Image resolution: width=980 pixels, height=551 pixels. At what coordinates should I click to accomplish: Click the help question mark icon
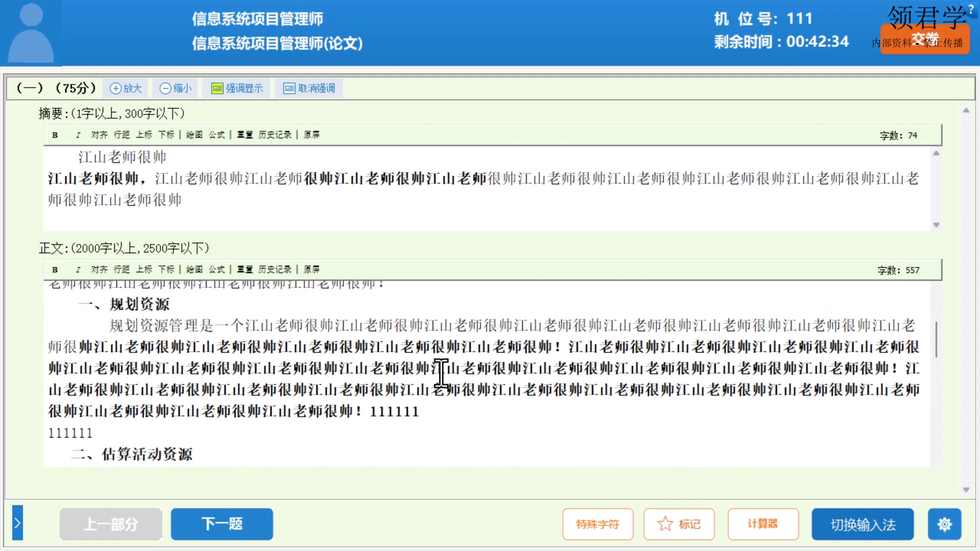click(971, 9)
